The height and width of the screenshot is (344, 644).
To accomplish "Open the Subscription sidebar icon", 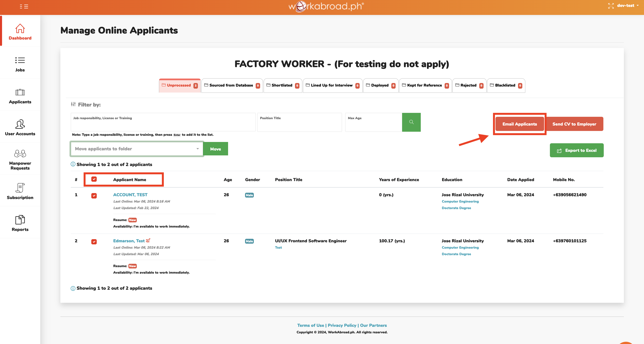I will (x=20, y=188).
